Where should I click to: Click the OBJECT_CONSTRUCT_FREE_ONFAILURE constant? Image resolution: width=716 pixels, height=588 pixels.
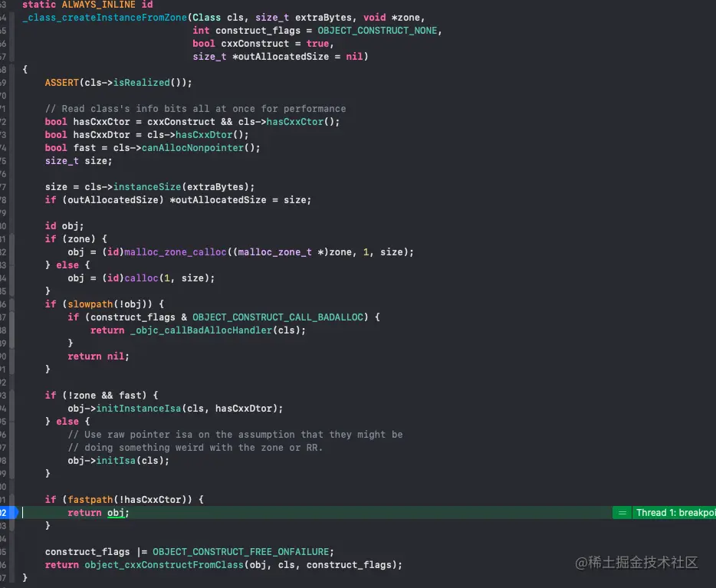pos(241,552)
